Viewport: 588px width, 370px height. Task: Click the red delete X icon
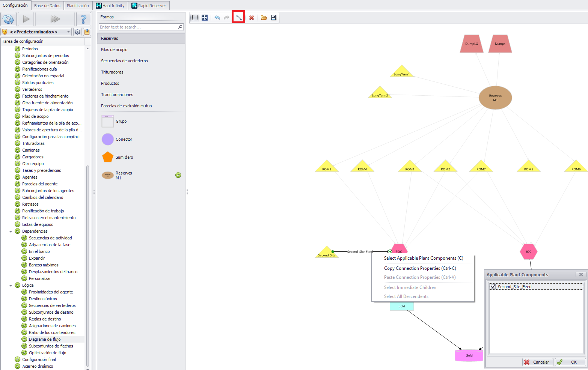click(x=252, y=18)
